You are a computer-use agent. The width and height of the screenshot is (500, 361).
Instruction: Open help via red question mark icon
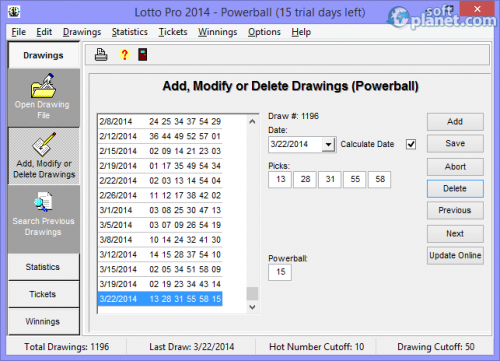125,55
